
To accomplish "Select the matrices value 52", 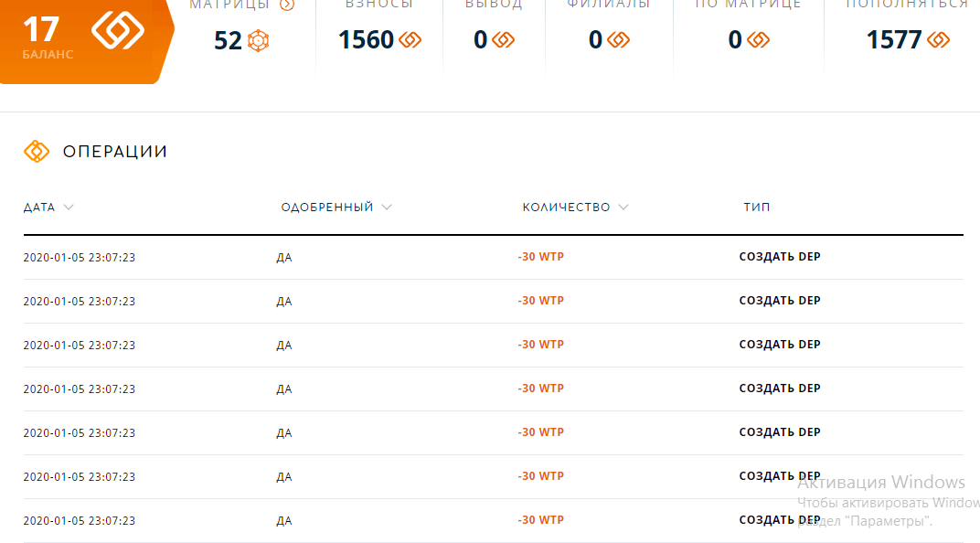I will tap(228, 41).
